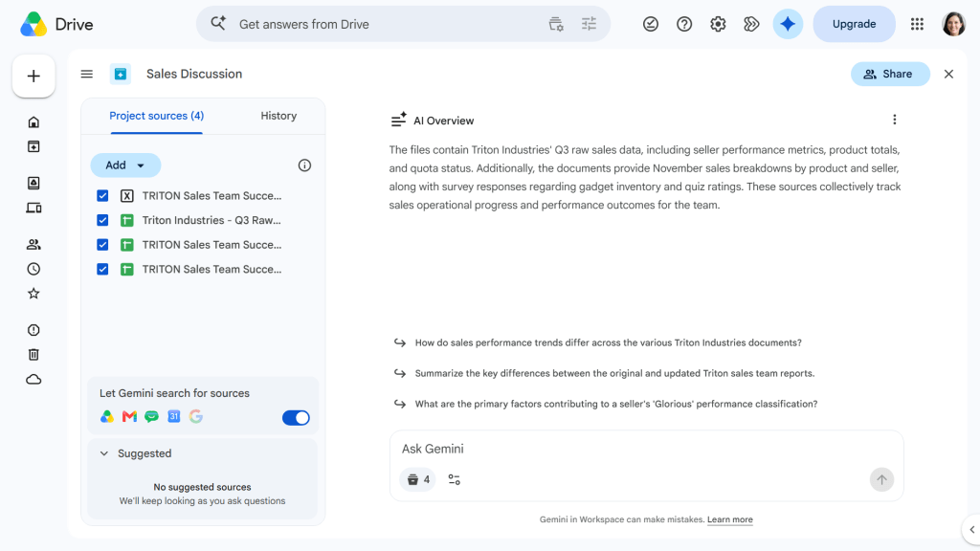Go to Home in the sidebar

[33, 121]
